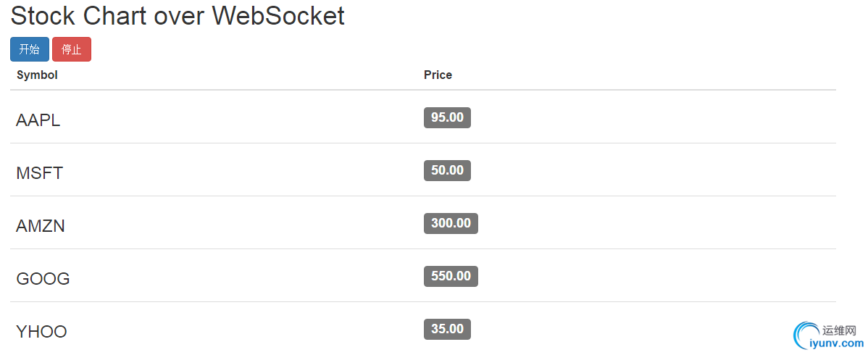Select the MSFT symbol row
The width and height of the screenshot is (868, 355).
click(423, 170)
